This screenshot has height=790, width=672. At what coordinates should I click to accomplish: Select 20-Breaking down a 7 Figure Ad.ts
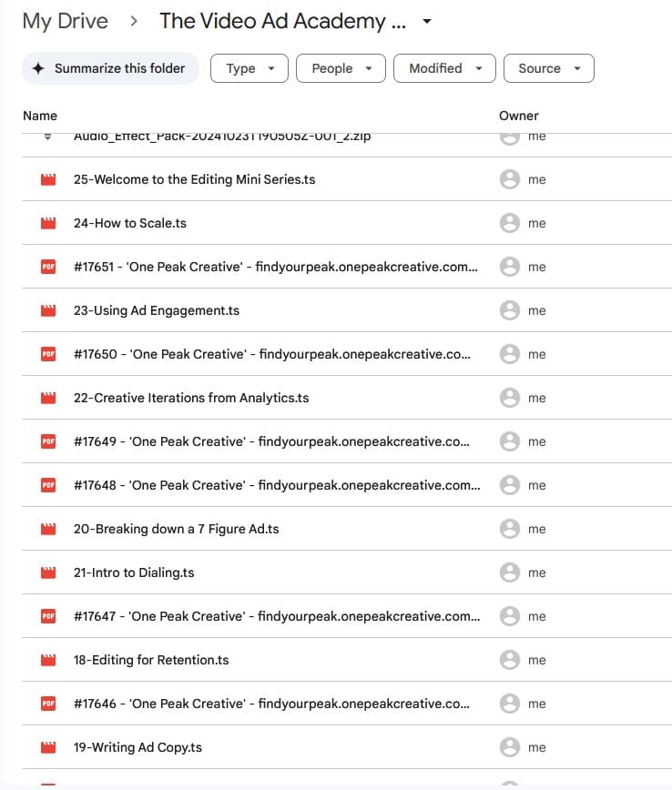tap(176, 529)
